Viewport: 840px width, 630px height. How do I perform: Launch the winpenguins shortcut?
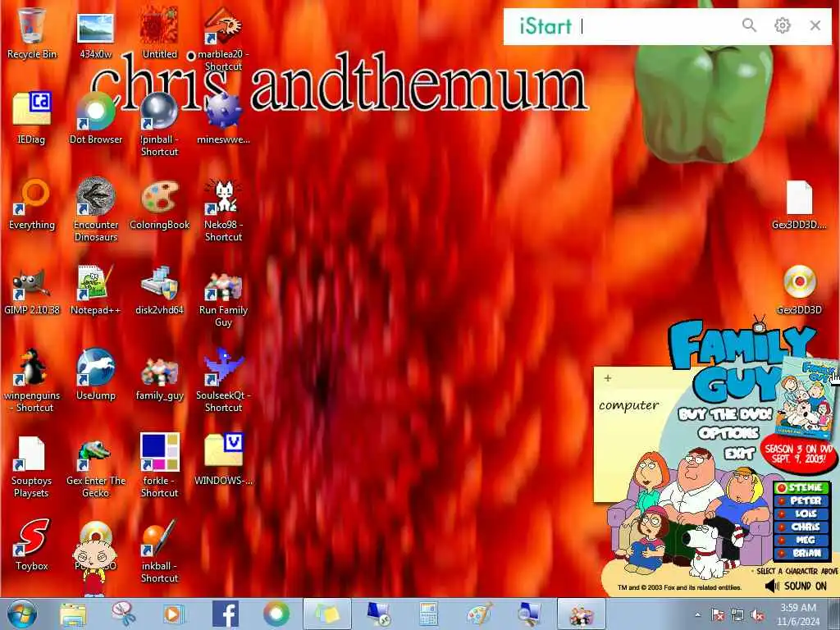pos(32,379)
